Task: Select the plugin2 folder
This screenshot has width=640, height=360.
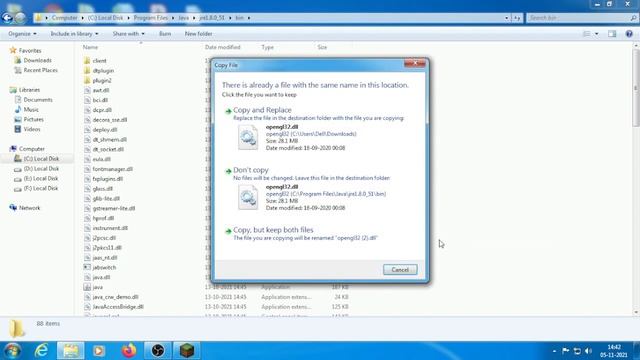Action: [x=102, y=80]
